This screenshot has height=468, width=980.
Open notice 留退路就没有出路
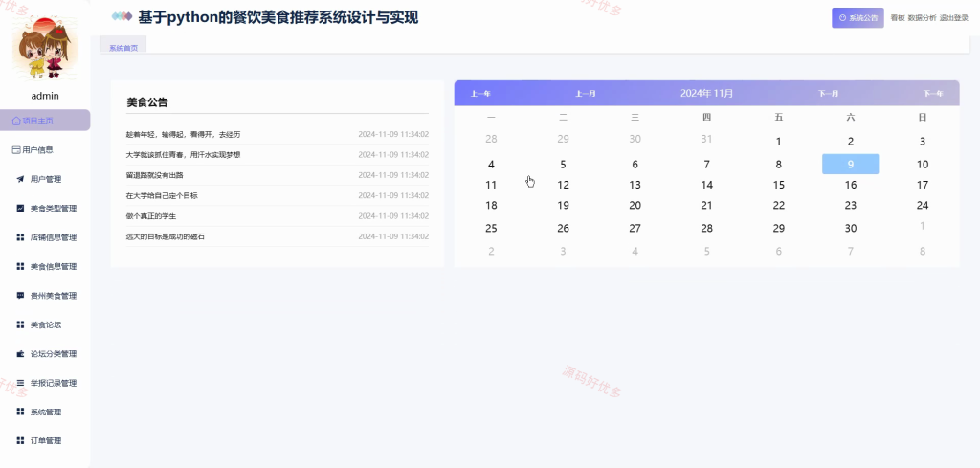point(154,175)
